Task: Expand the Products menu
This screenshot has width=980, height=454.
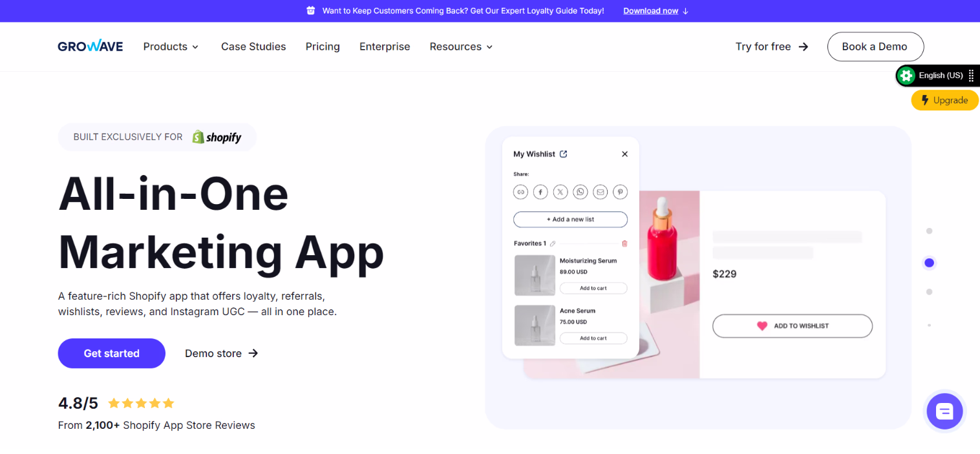Action: (x=171, y=46)
